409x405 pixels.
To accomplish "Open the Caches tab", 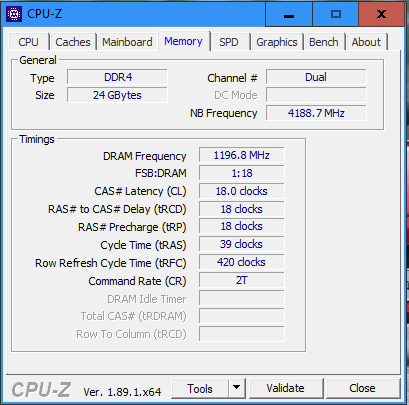I will coord(73,42).
